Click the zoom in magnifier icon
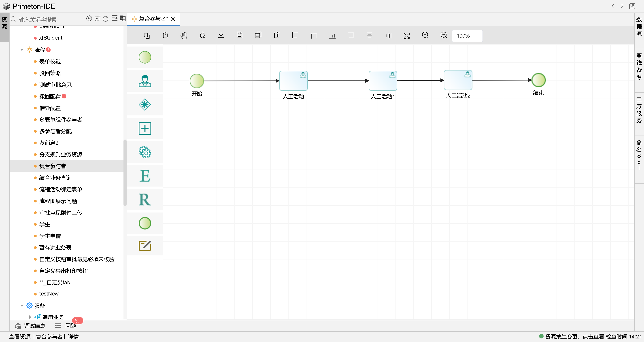The image size is (644, 342). coord(425,35)
